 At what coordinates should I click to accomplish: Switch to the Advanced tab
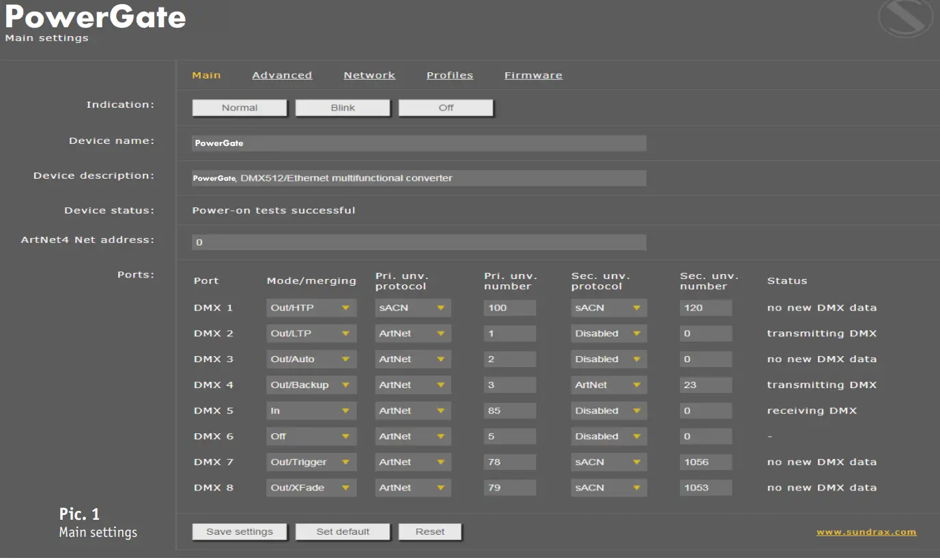[x=282, y=75]
